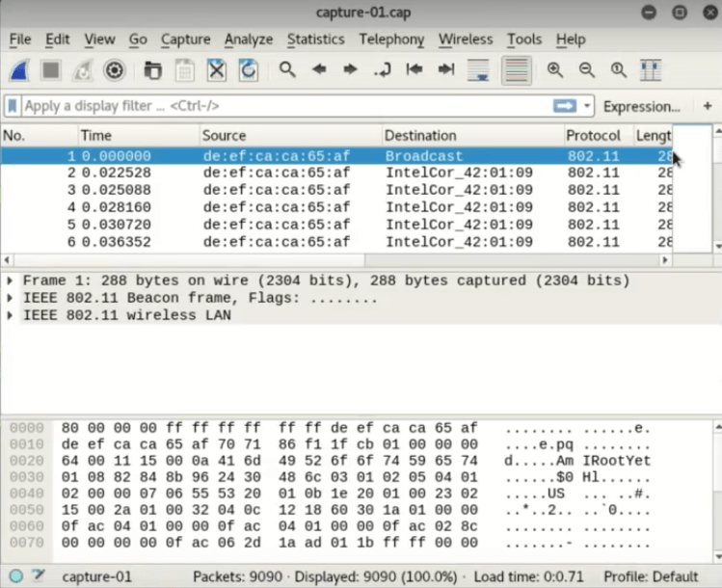The height and width of the screenshot is (588, 722).
Task: Toggle packet colorize rules button
Action: (518, 70)
